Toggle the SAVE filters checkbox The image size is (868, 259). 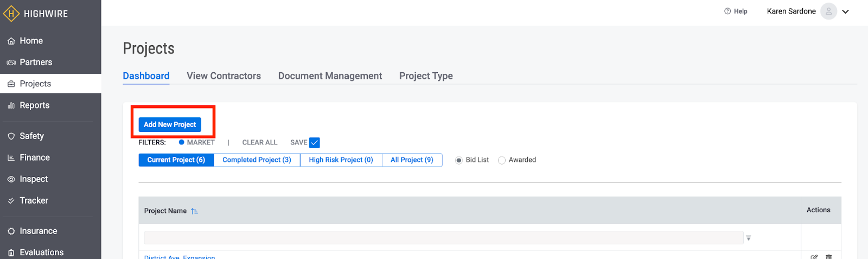315,143
